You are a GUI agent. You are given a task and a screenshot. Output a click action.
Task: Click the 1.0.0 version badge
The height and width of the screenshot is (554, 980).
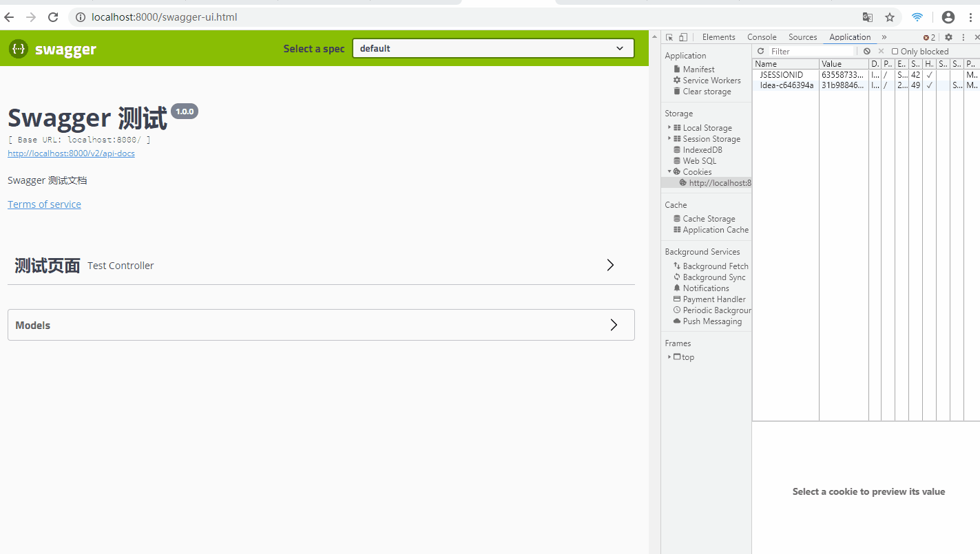coord(185,111)
